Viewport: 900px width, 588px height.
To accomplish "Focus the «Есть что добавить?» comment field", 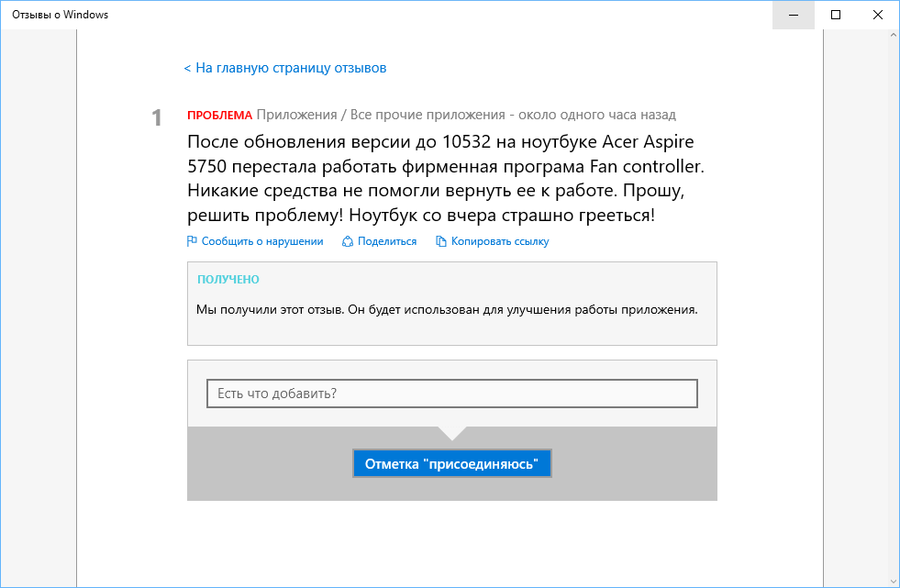I will tap(451, 394).
